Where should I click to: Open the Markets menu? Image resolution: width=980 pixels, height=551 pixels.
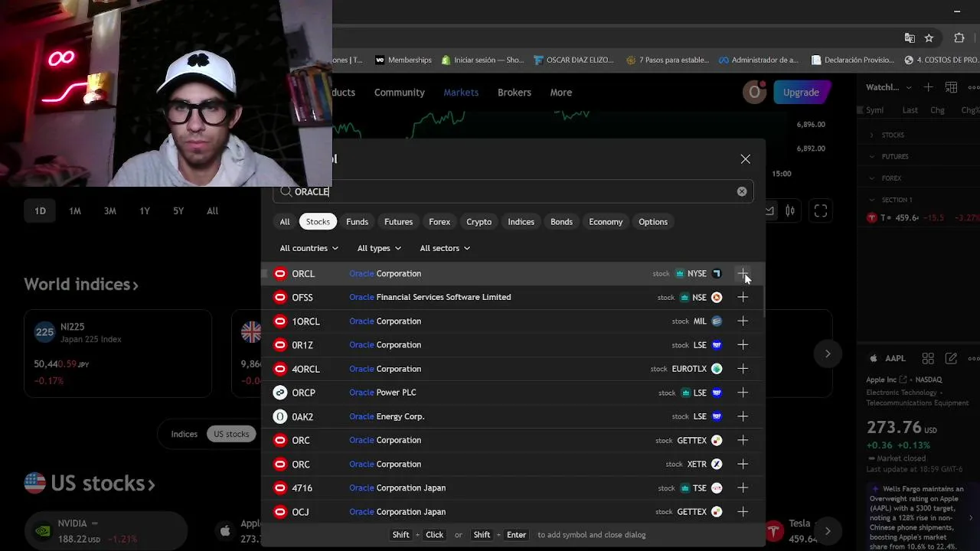(x=461, y=93)
